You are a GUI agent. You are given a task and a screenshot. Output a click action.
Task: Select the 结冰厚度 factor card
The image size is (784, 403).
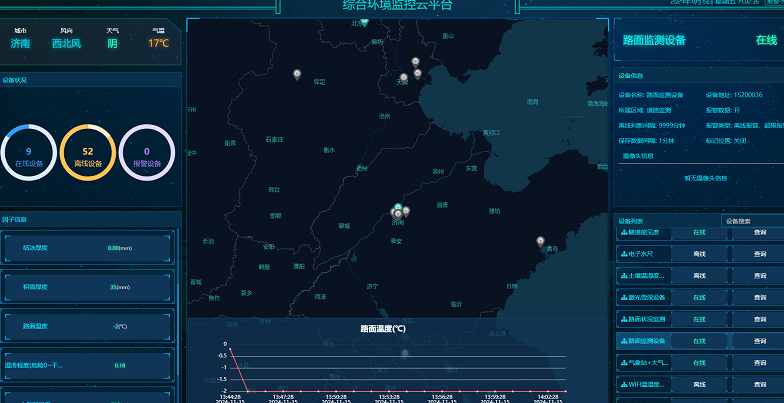click(x=87, y=247)
